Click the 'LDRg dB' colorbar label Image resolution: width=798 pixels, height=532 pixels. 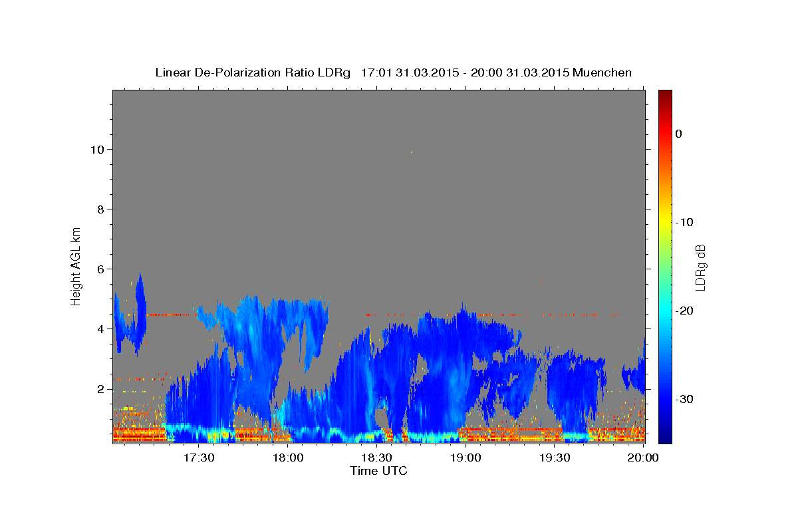tap(700, 267)
